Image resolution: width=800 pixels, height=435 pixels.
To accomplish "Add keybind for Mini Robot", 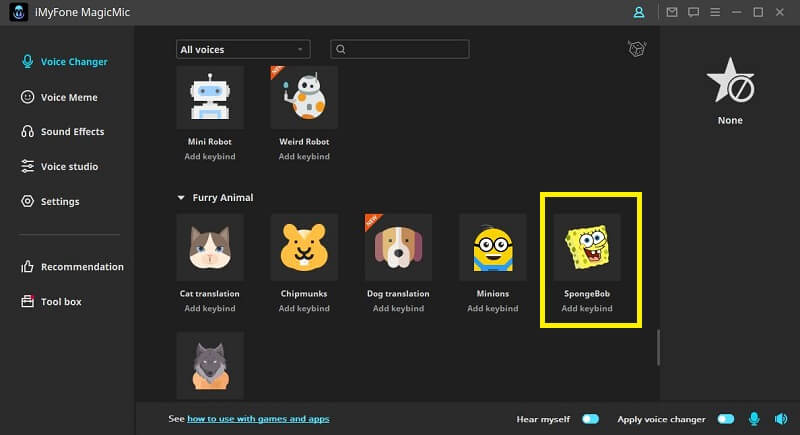I will pyautogui.click(x=210, y=157).
